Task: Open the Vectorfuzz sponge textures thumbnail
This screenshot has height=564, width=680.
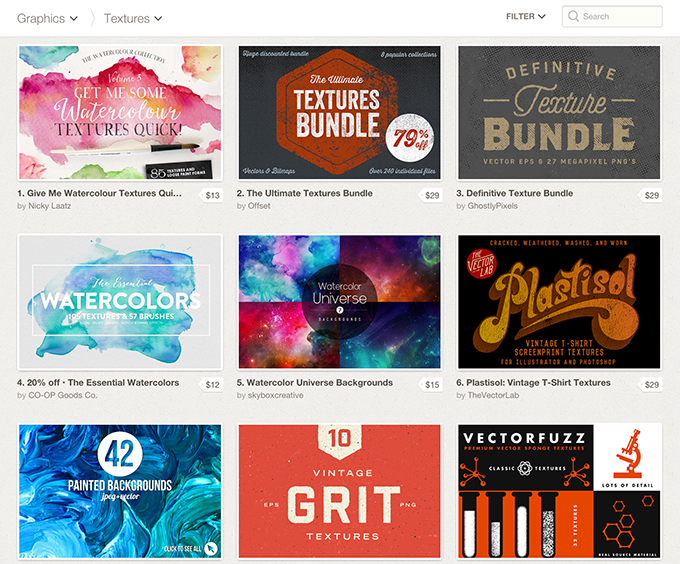Action: tap(559, 492)
